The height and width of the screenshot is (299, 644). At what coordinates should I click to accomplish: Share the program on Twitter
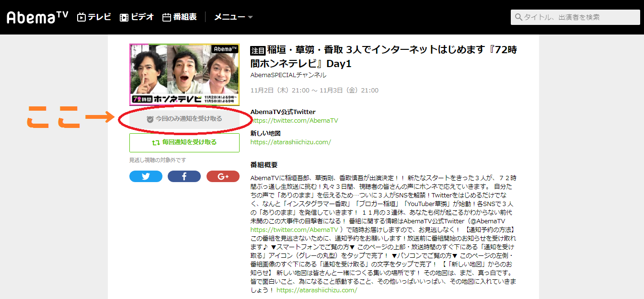[x=146, y=176]
